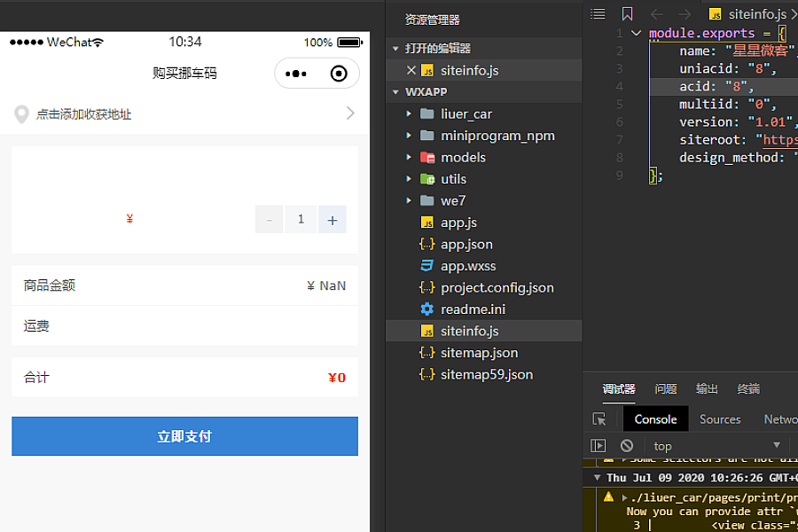The width and height of the screenshot is (798, 532).
Task: Switch to 问题 problems tab
Action: 666,389
